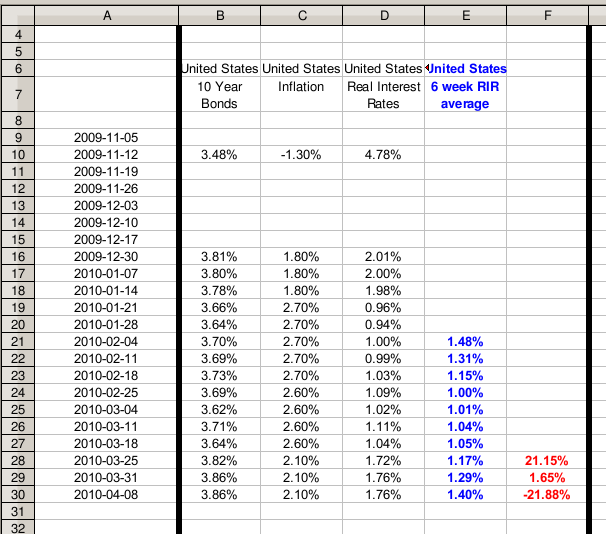606x534 pixels.
Task: Click the real interest rate 1.09%
Action: click(x=383, y=393)
